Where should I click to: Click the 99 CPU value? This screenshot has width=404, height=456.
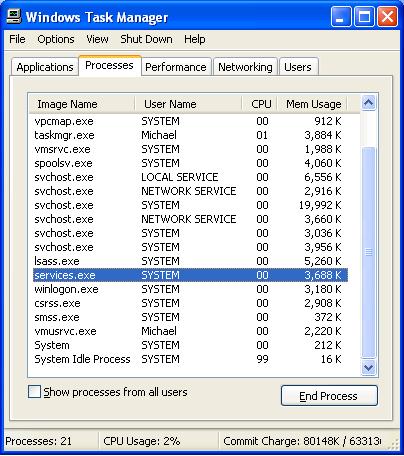coord(262,359)
